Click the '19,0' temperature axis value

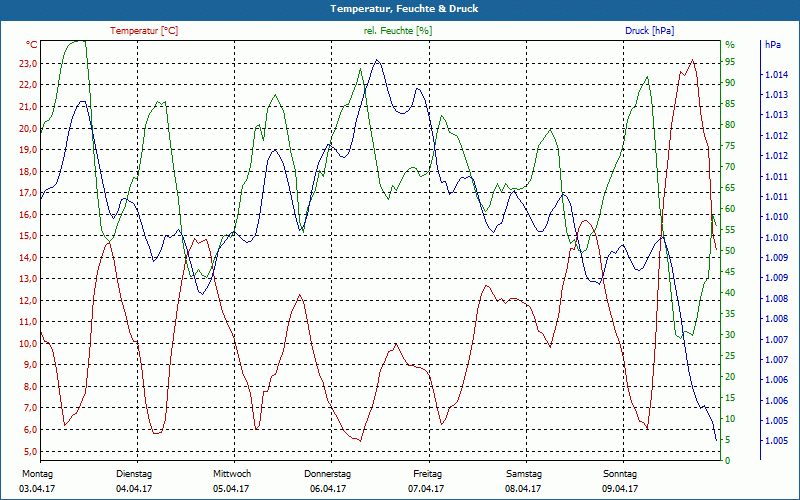click(x=28, y=150)
